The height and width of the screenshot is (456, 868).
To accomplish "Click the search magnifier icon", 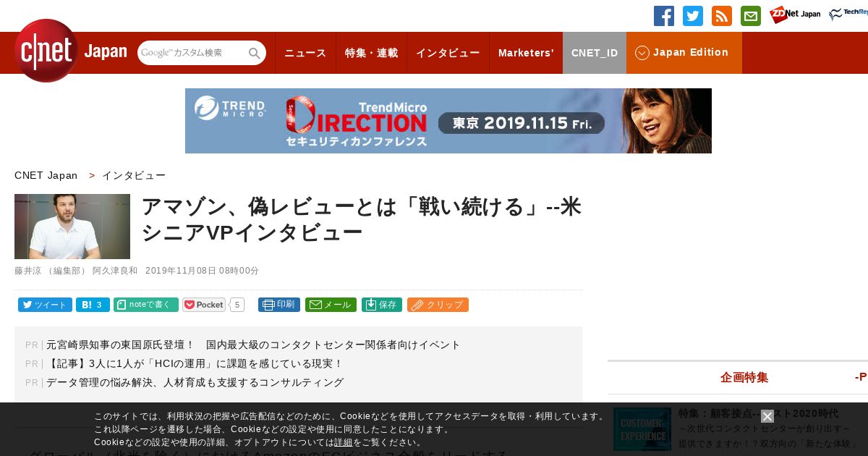I will (x=255, y=53).
